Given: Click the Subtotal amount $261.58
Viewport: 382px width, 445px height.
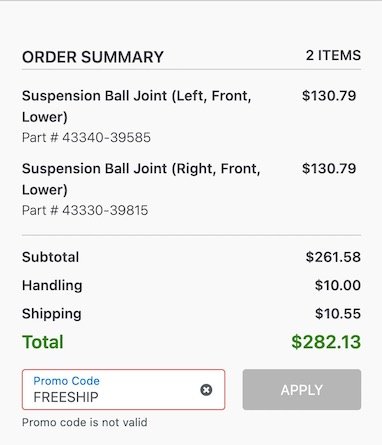Looking at the screenshot, I should click(x=333, y=257).
